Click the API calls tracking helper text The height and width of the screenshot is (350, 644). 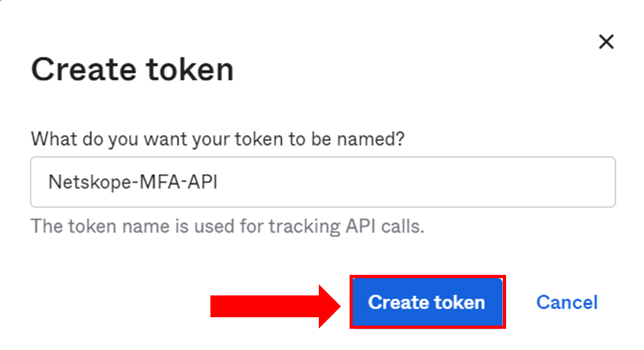coord(227,226)
